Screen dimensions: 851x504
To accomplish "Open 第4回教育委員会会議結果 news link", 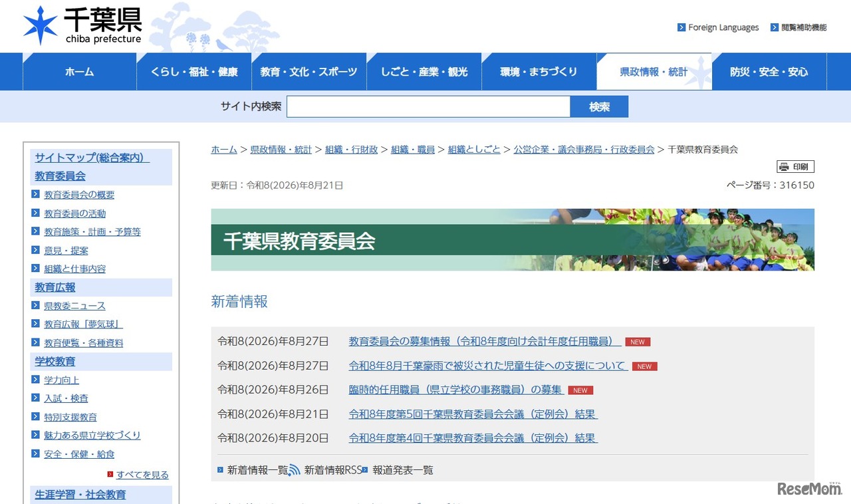I will [x=473, y=438].
